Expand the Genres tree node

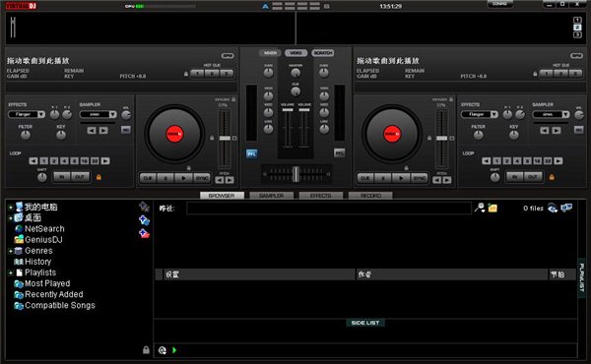click(x=11, y=251)
